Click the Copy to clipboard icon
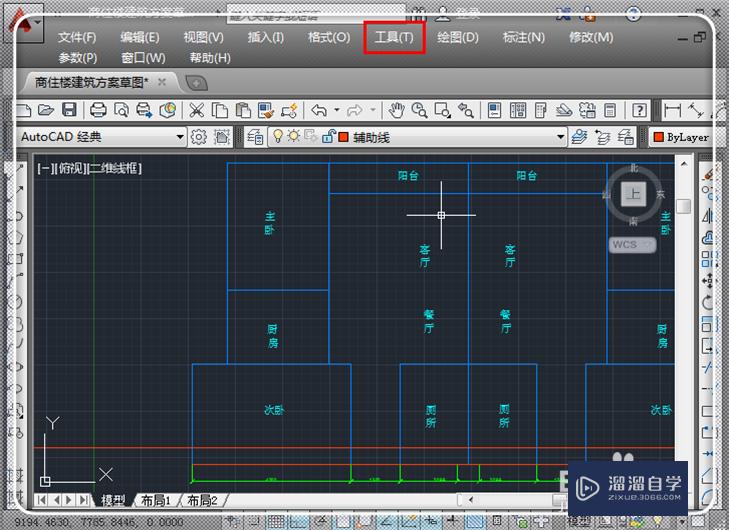The image size is (729, 530). pyautogui.click(x=220, y=110)
